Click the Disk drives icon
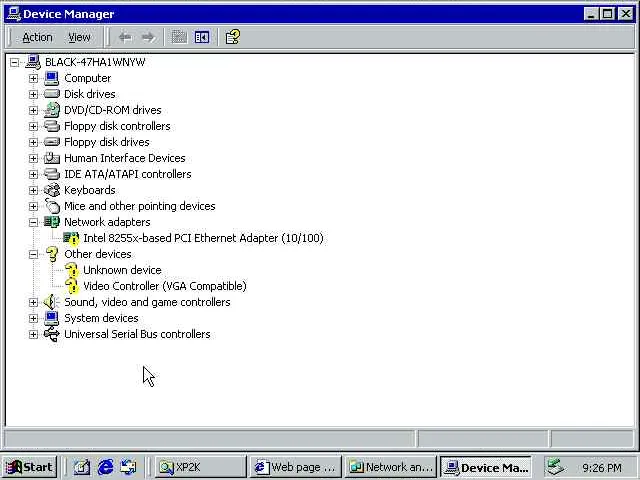Image resolution: width=640 pixels, height=480 pixels. point(51,94)
